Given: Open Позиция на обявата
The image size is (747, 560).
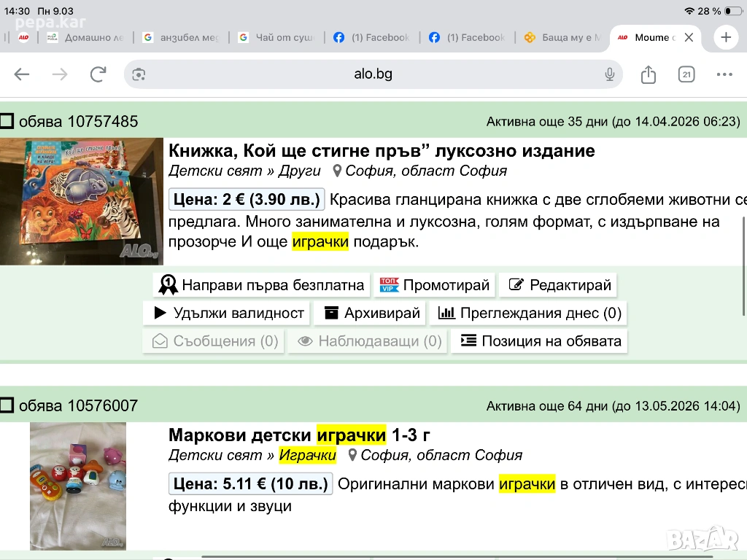Looking at the screenshot, I should coord(540,341).
